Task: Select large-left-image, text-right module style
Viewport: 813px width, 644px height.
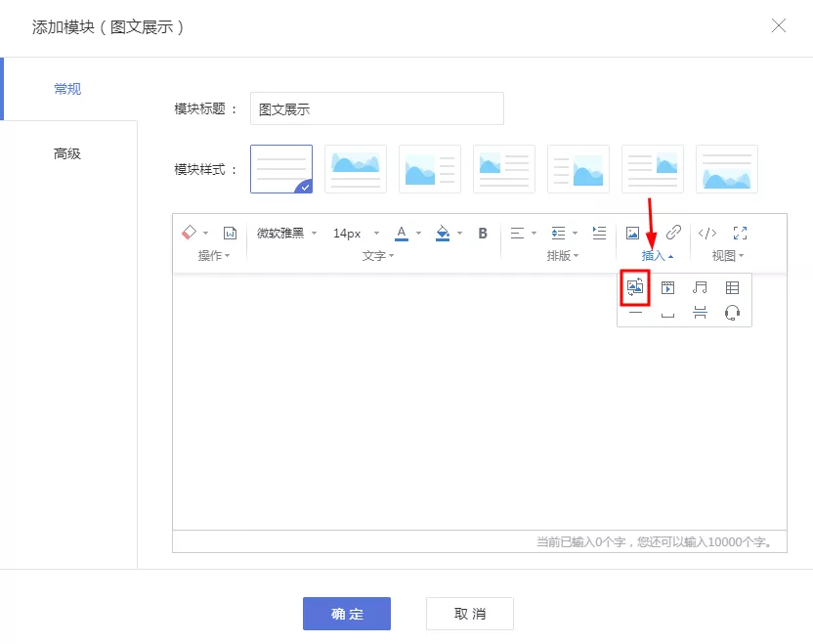Action: coord(430,169)
